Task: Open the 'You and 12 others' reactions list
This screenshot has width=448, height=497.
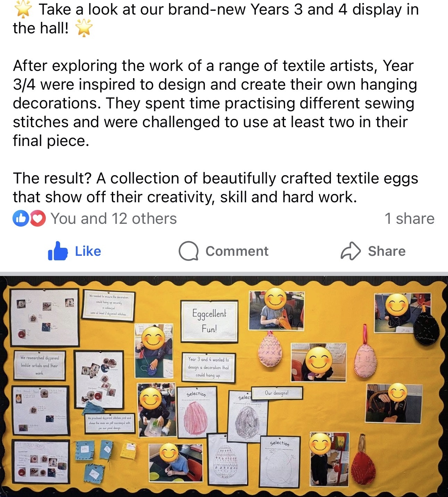Action: tap(114, 219)
